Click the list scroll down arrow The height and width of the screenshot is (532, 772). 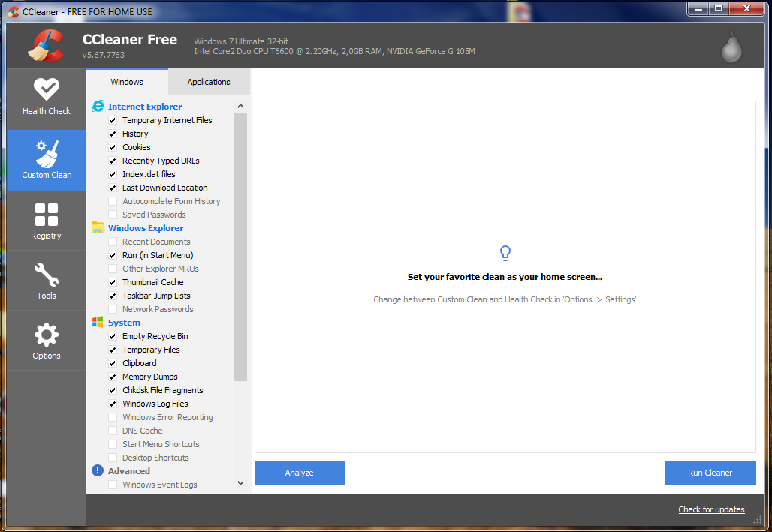(x=240, y=483)
